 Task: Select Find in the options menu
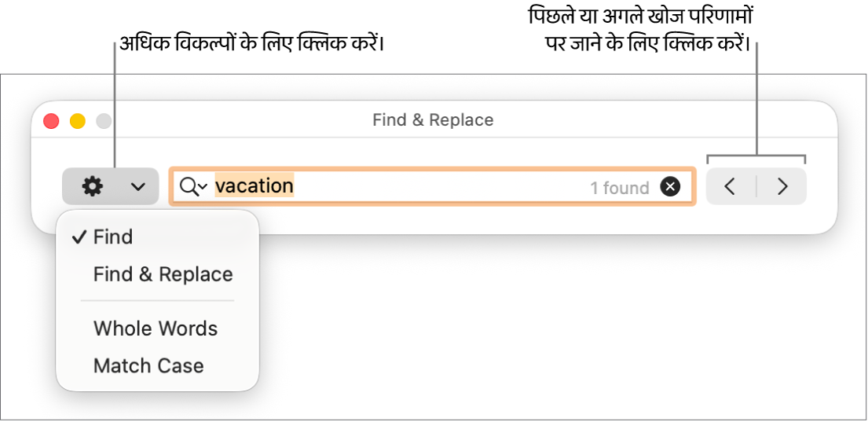[x=113, y=237]
